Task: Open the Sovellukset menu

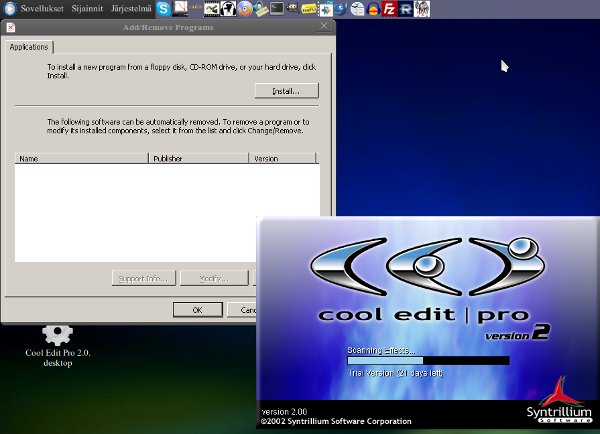Action: tap(42, 8)
